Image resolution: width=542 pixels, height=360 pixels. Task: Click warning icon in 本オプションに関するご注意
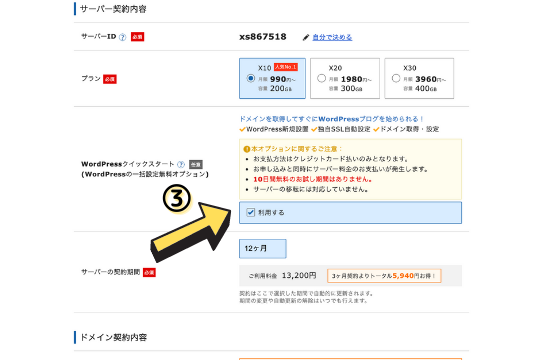246,149
